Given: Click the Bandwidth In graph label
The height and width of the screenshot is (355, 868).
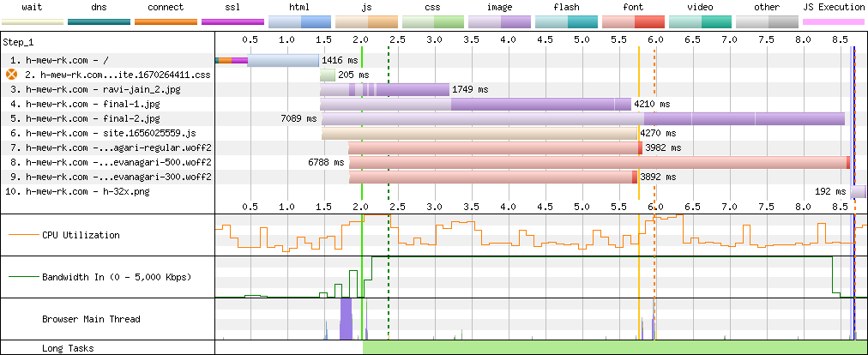Looking at the screenshot, I should (x=117, y=277).
